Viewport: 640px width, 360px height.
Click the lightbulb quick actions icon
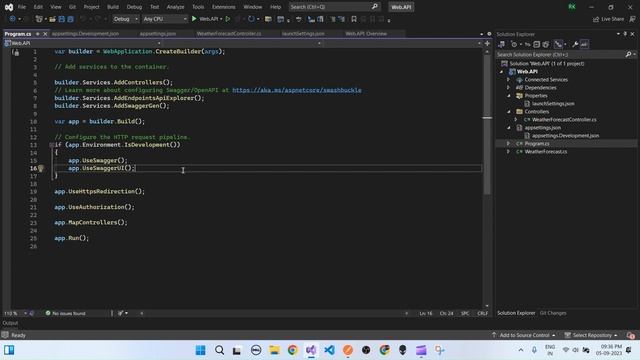(x=41, y=168)
